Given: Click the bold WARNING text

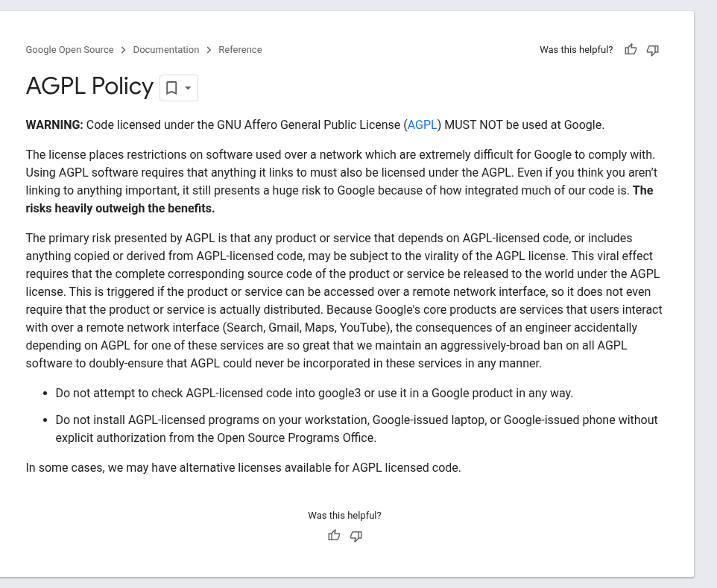Looking at the screenshot, I should (54, 124).
